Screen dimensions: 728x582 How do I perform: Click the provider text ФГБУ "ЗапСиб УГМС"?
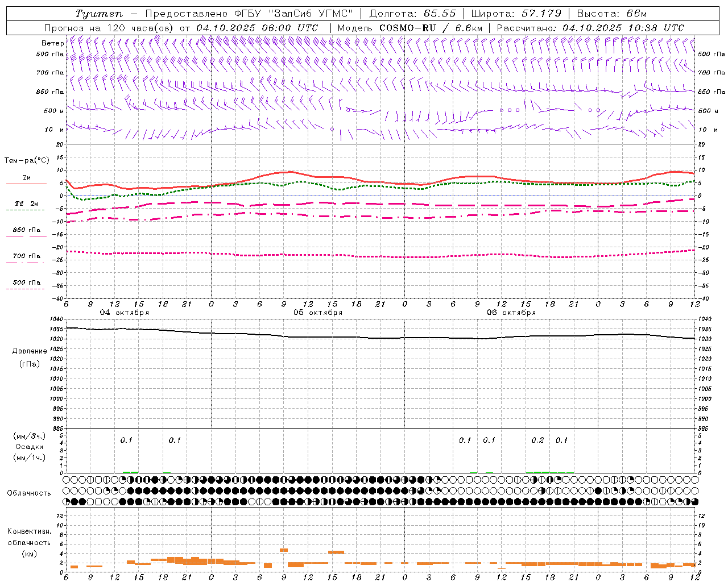click(294, 14)
